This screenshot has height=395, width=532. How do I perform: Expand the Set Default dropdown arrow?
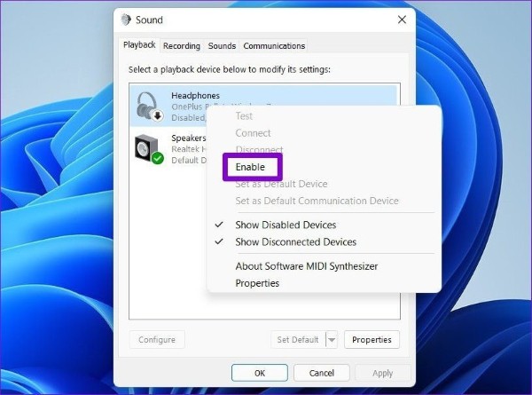pos(332,339)
